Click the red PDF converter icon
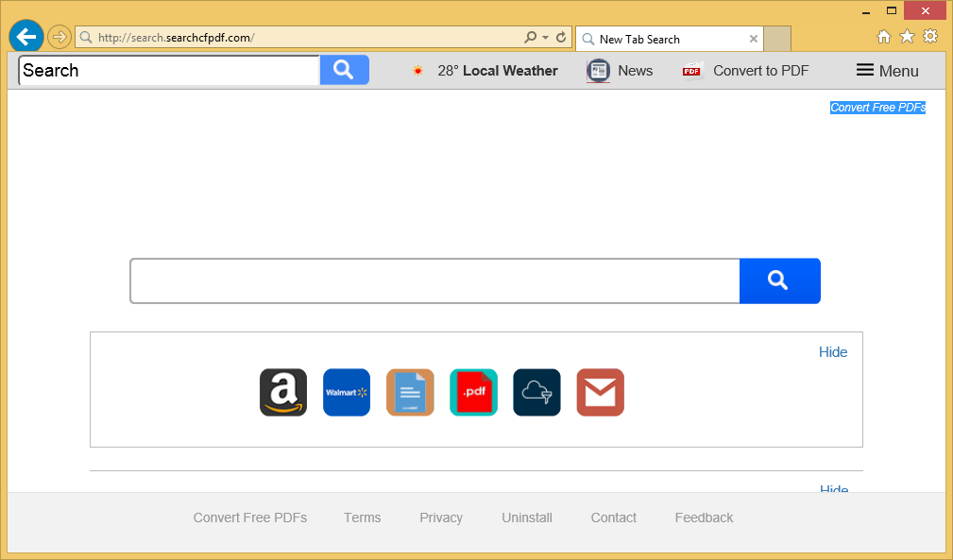This screenshot has width=953, height=560. 691,71
